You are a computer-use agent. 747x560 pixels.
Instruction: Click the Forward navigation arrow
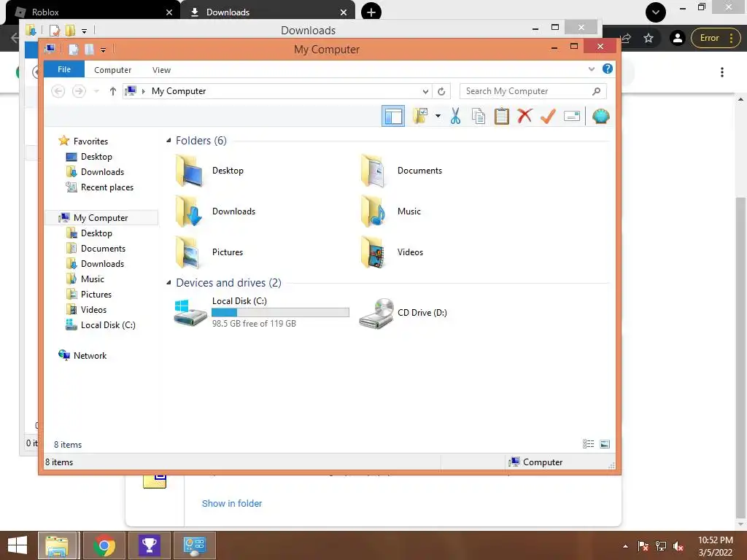pyautogui.click(x=79, y=91)
